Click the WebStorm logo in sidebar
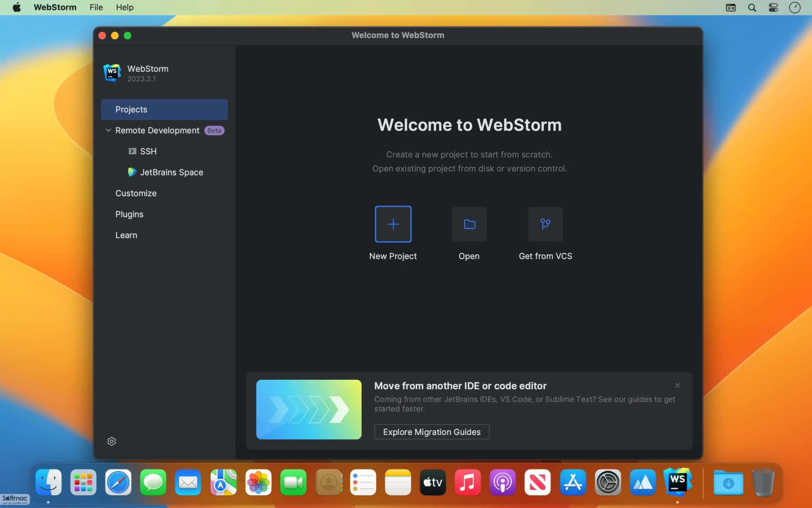This screenshot has height=508, width=812. click(112, 73)
